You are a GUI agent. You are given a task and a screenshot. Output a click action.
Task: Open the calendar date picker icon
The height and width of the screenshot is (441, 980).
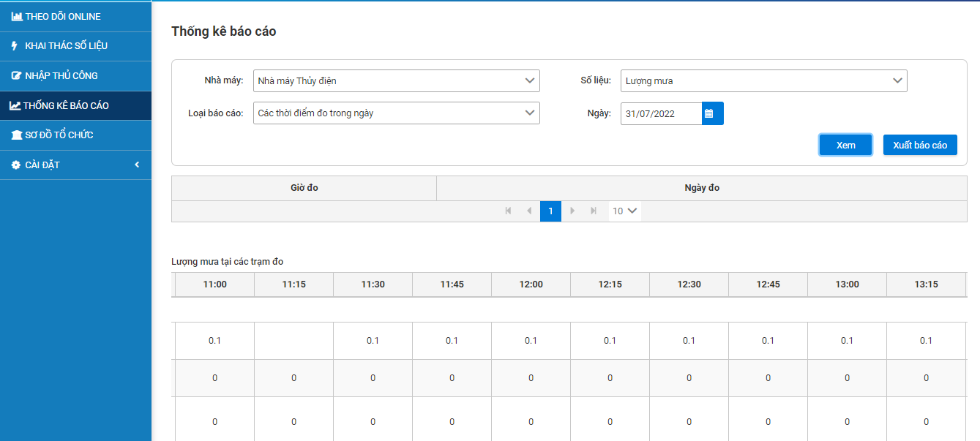coord(708,113)
